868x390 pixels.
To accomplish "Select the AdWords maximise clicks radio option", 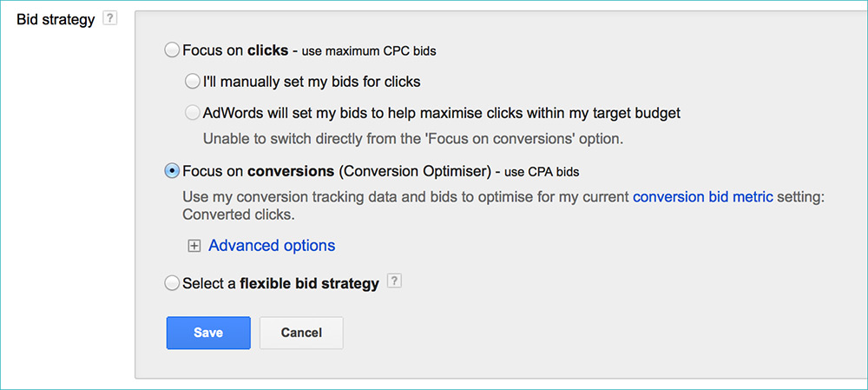I will (x=192, y=114).
